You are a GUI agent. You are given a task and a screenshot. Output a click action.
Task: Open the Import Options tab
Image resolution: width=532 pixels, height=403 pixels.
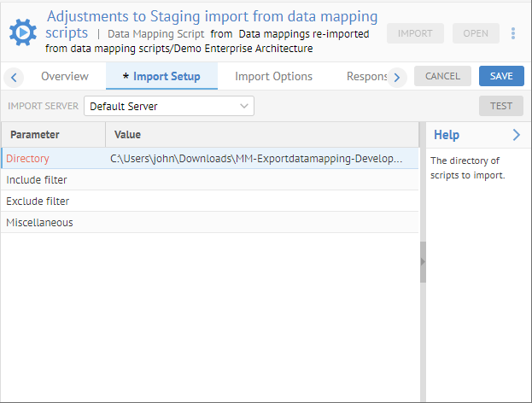(273, 77)
